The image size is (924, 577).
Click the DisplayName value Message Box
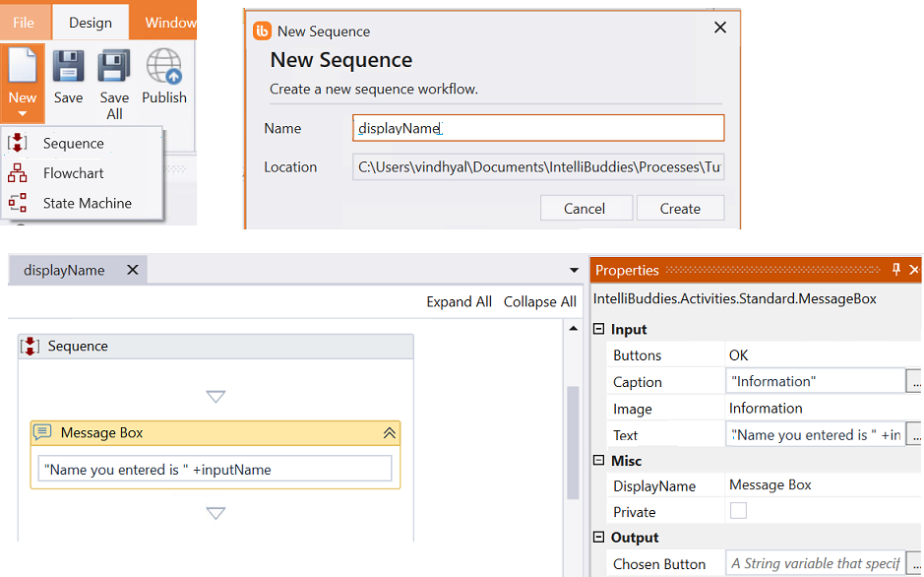[x=770, y=485]
